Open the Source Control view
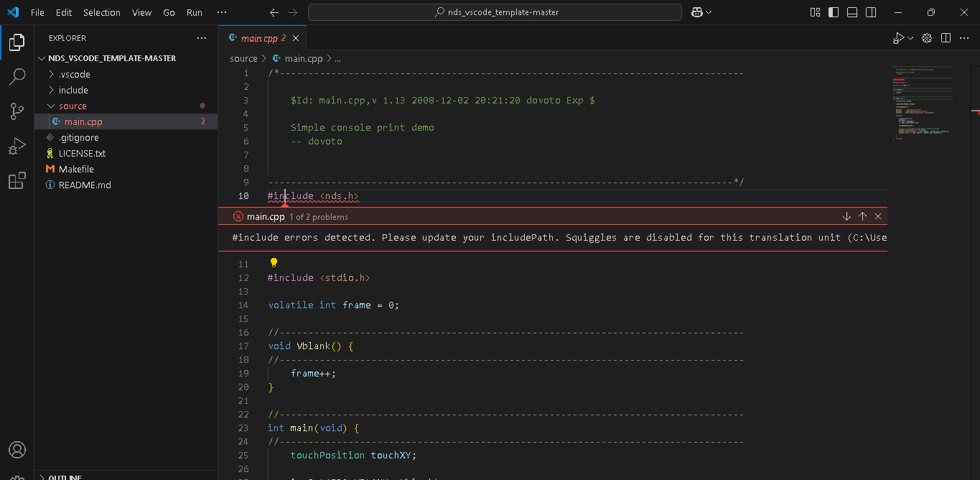The height and width of the screenshot is (480, 980). click(x=17, y=111)
